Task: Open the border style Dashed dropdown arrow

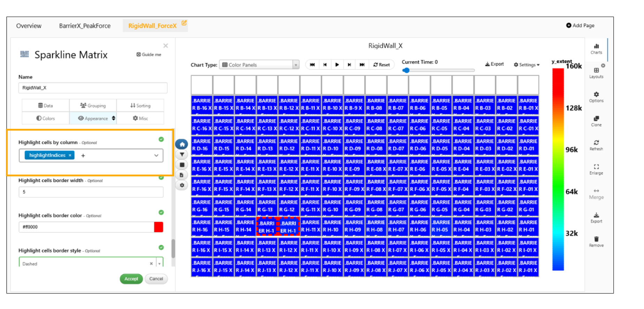Action: [160, 264]
